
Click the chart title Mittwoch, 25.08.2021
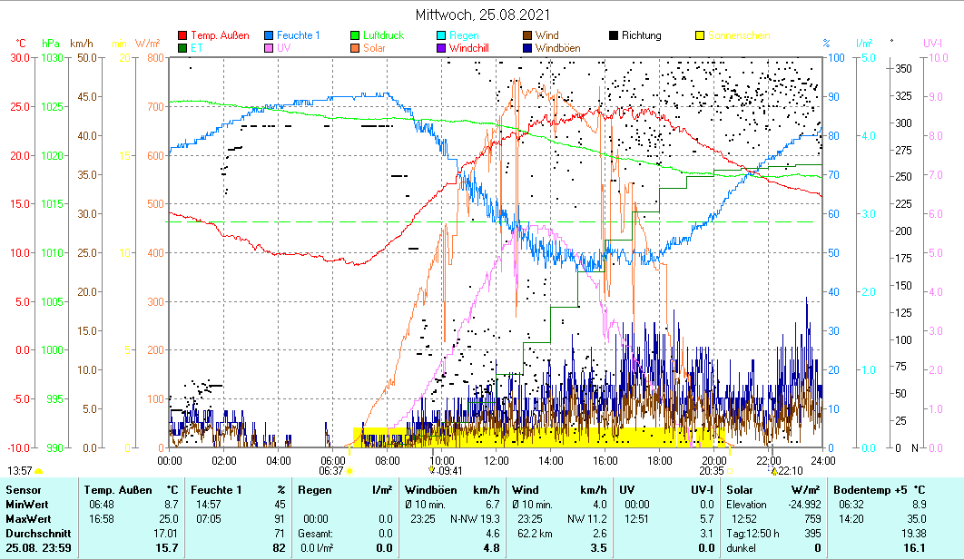(482, 15)
